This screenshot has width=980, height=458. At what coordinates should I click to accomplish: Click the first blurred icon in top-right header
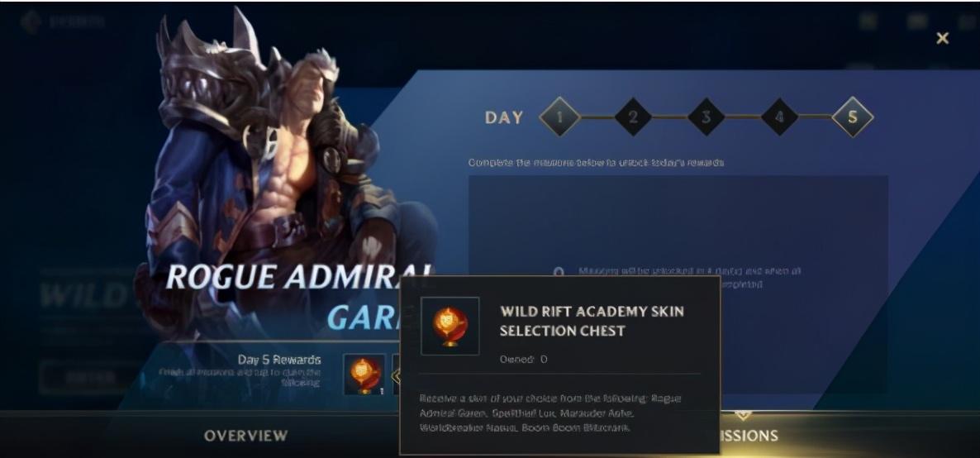click(868, 21)
